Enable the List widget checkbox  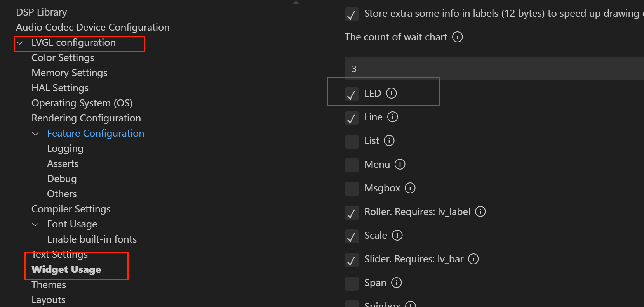click(352, 141)
